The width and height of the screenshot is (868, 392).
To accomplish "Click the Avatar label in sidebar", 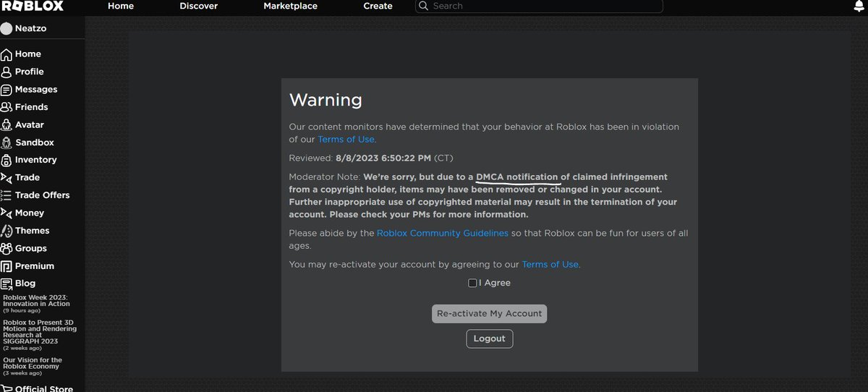I will (x=30, y=124).
